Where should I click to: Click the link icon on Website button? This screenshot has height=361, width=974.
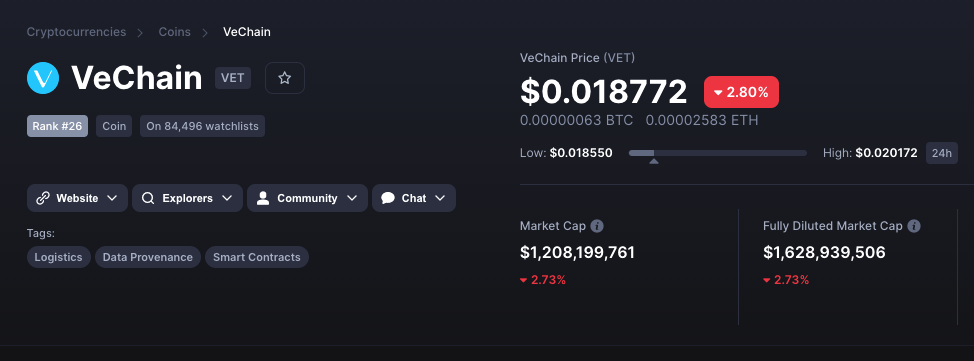pos(43,198)
